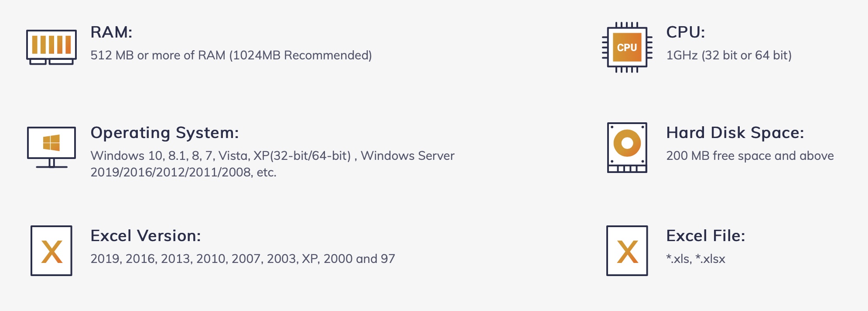Click the RAM memory stick icon
The width and height of the screenshot is (868, 311).
[x=51, y=46]
